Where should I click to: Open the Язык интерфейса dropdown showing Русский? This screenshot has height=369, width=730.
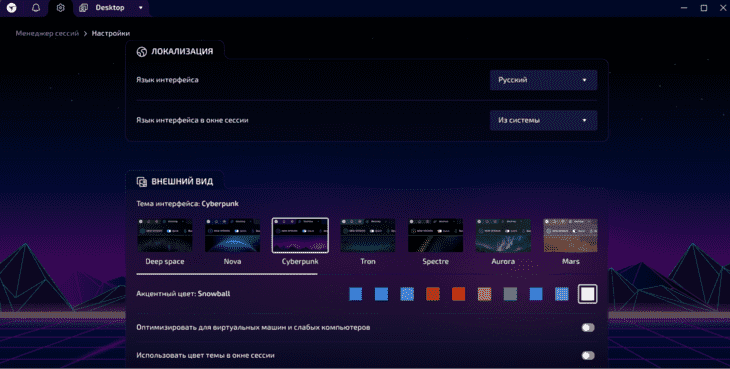pyautogui.click(x=543, y=80)
